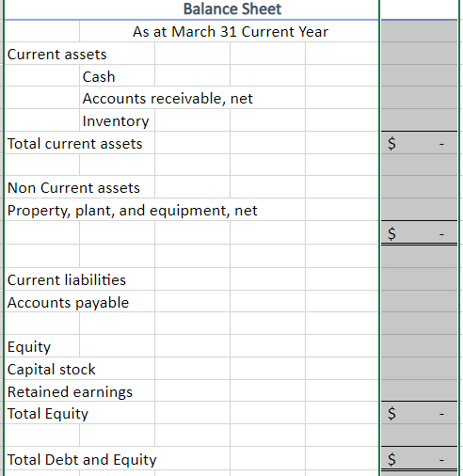Click the gray value cell for Accounts receivable
The image size is (463, 476).
pyautogui.click(x=419, y=98)
